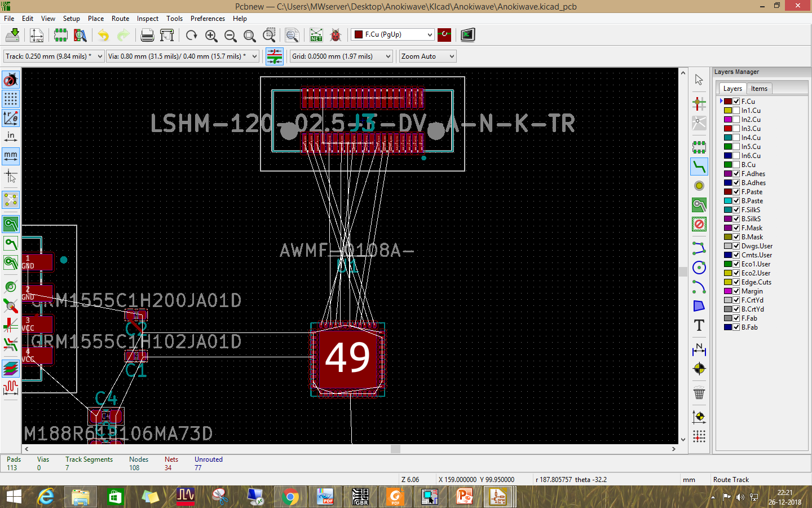Switch to the Layers tab
The image size is (812, 508).
point(732,89)
